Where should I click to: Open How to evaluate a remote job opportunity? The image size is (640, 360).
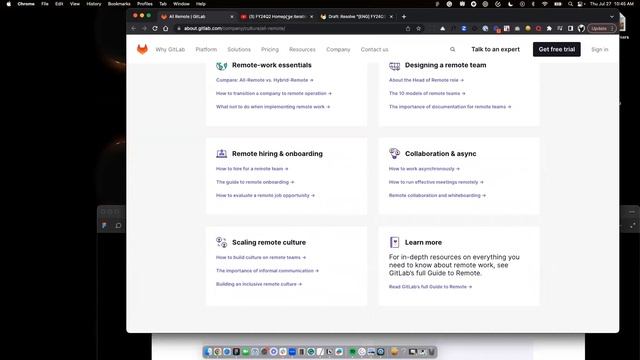265,196
